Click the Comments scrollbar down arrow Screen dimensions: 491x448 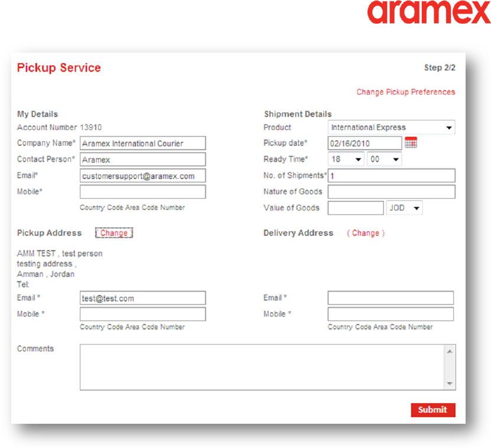tap(450, 384)
